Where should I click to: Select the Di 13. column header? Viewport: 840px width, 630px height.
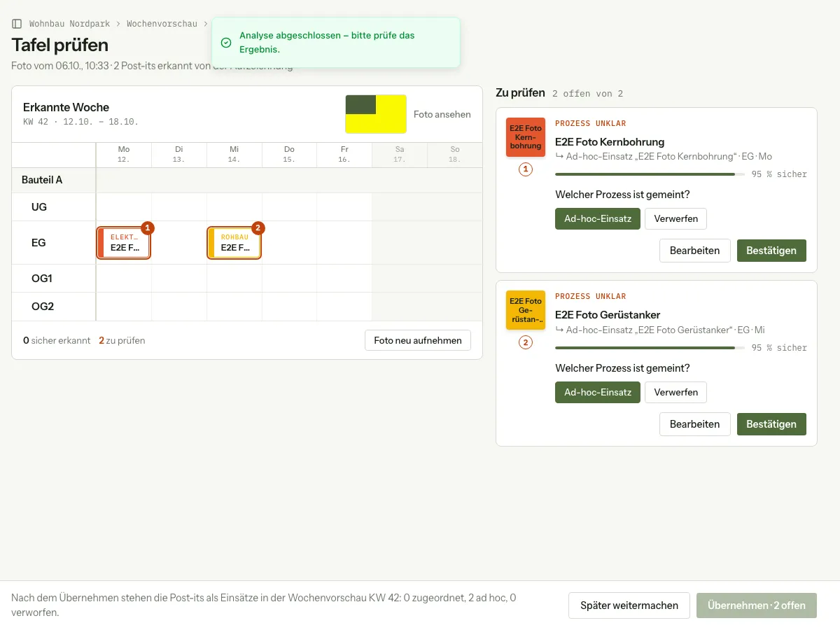178,155
